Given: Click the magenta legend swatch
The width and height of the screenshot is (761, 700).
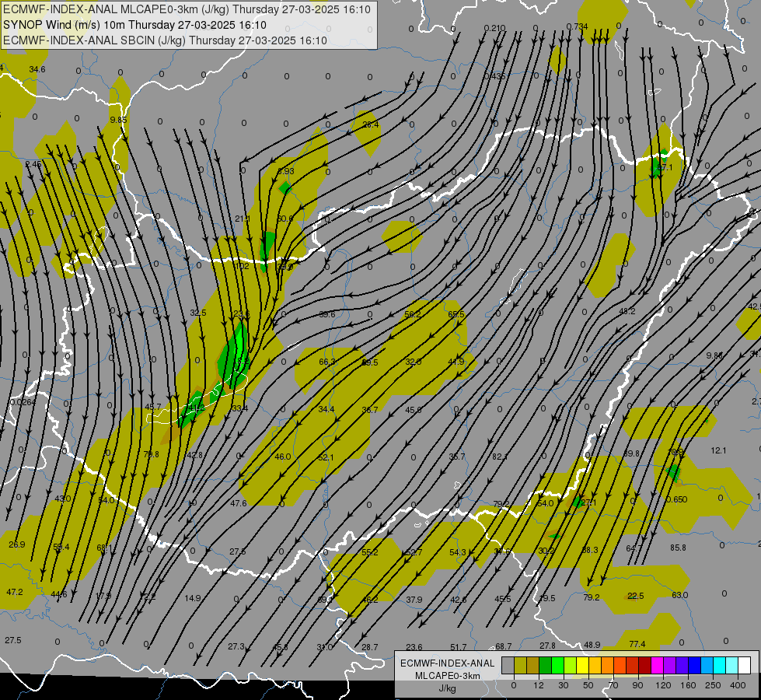Looking at the screenshot, I should 657,666.
